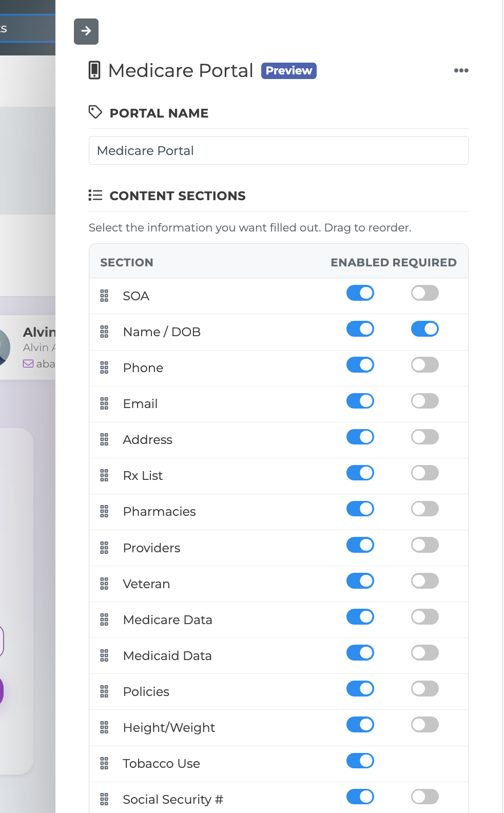Click the Preview badge
This screenshot has width=504, height=813.
coord(288,71)
